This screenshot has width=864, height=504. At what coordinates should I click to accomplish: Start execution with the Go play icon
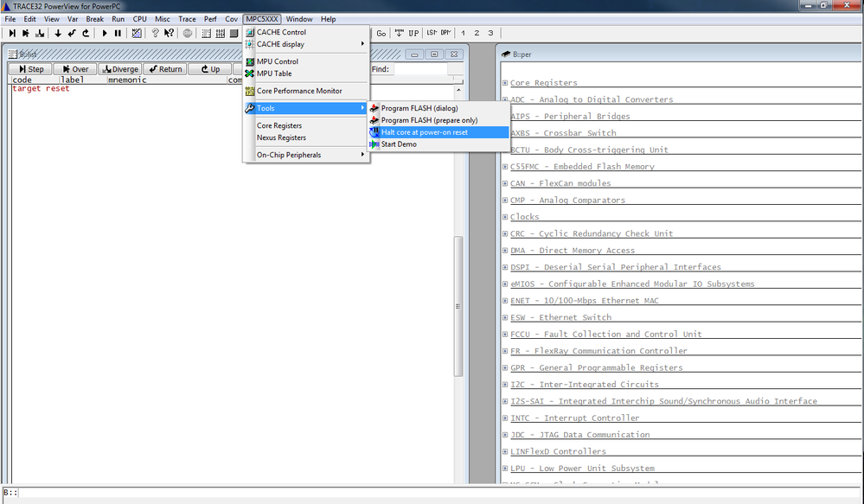[x=104, y=33]
